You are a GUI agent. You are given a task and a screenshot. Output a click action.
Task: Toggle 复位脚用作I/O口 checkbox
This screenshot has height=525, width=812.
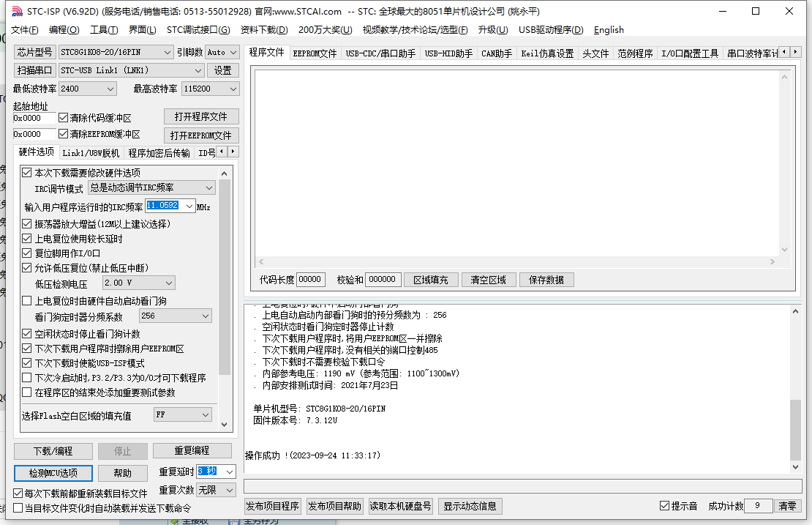tap(27, 253)
